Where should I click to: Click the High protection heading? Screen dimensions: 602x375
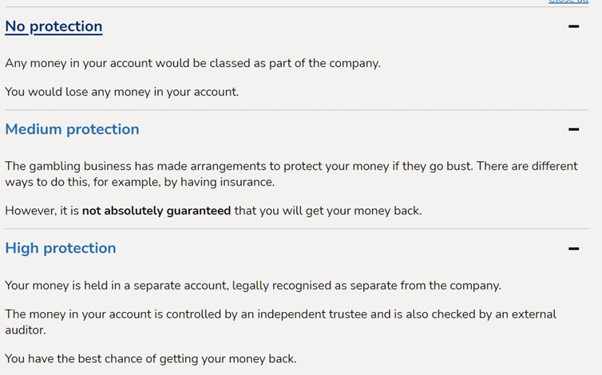tap(60, 248)
